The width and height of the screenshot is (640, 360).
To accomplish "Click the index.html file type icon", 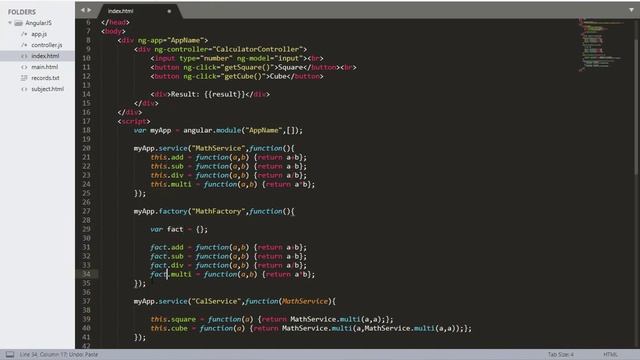I will (x=24, y=56).
